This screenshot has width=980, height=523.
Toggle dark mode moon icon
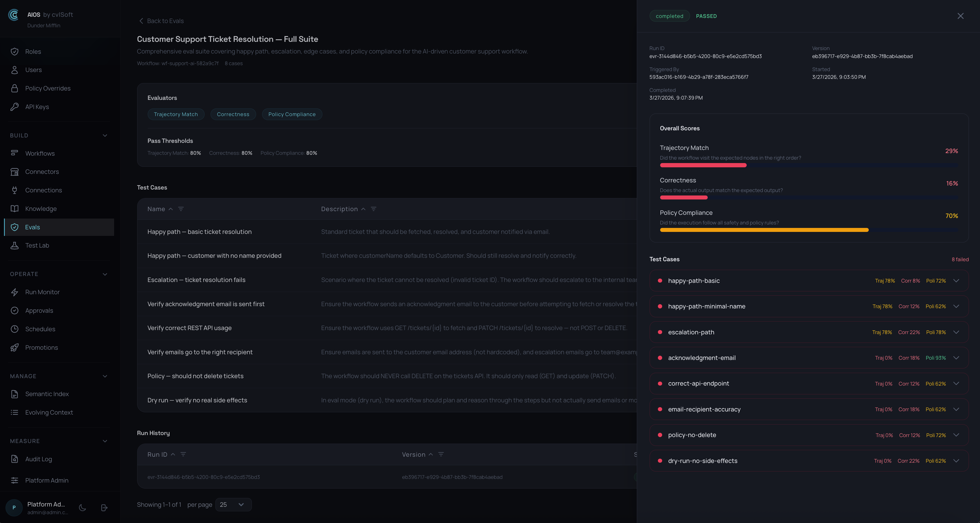82,507
